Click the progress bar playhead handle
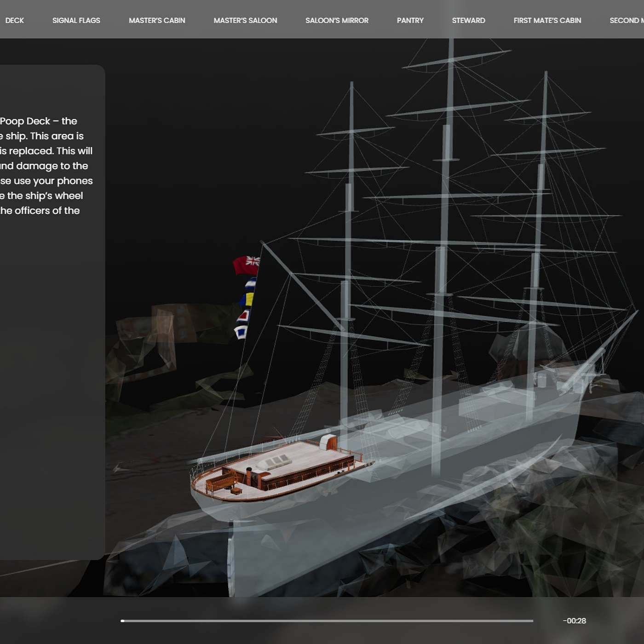The width and height of the screenshot is (644, 644). 122,621
